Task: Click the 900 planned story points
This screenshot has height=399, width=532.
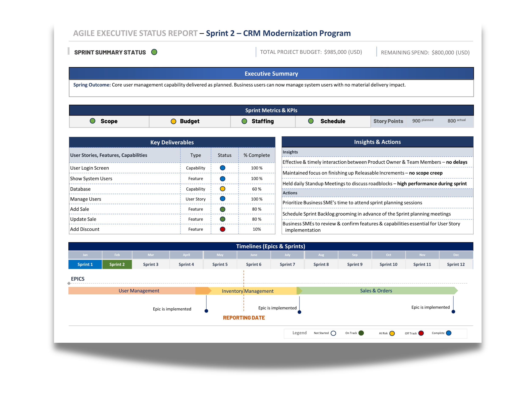Action: [423, 121]
